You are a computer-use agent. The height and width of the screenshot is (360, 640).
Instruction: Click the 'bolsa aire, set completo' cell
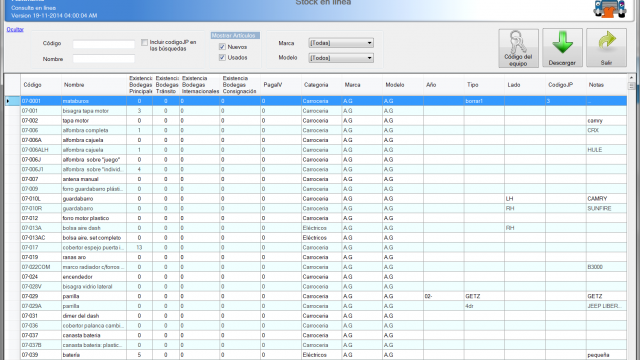(x=94, y=238)
